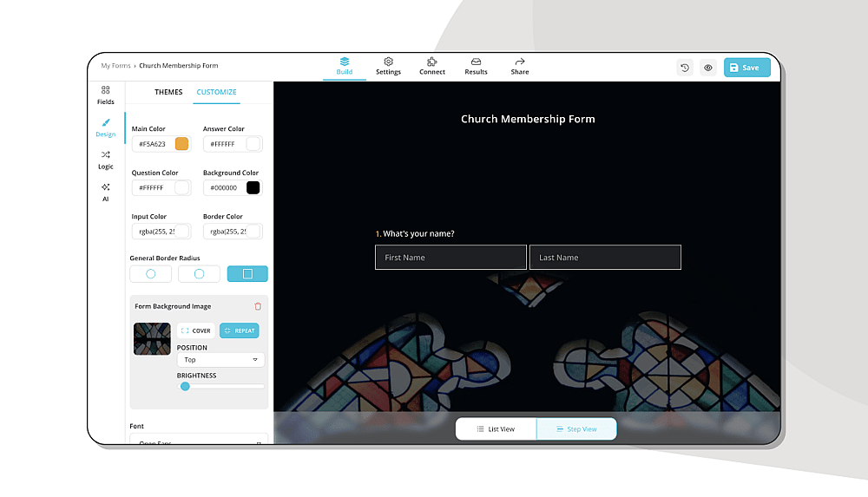Viewport: 868px width, 497px height.
Task: Select the CUSTOMIZE tab
Action: 216,92
